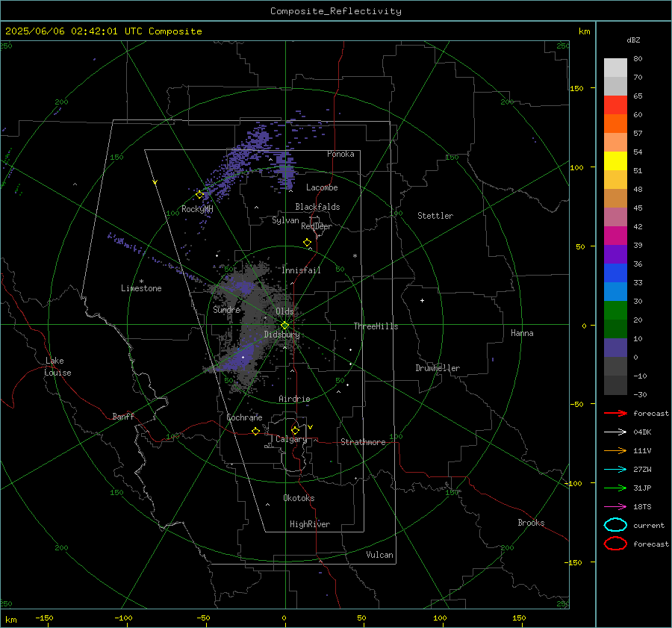672x628 pixels.
Task: Click the ThreeHills label
Action: point(376,326)
